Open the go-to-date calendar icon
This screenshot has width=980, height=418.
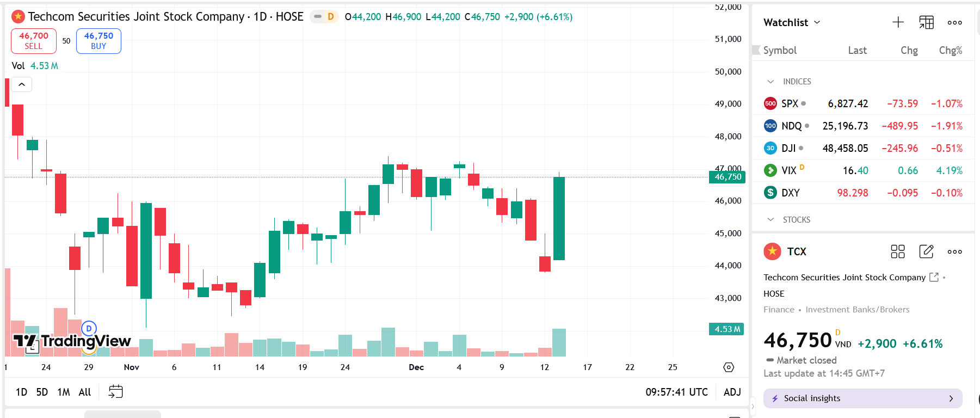(115, 391)
